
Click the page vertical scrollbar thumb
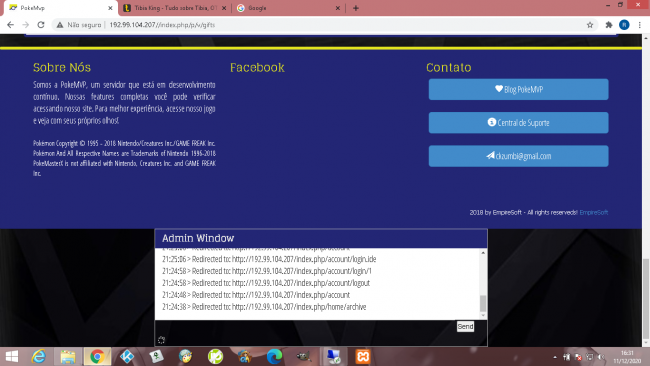(645, 298)
